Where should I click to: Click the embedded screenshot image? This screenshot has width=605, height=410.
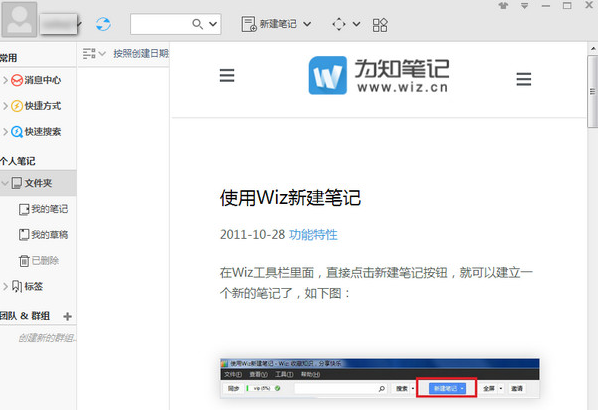[x=380, y=379]
